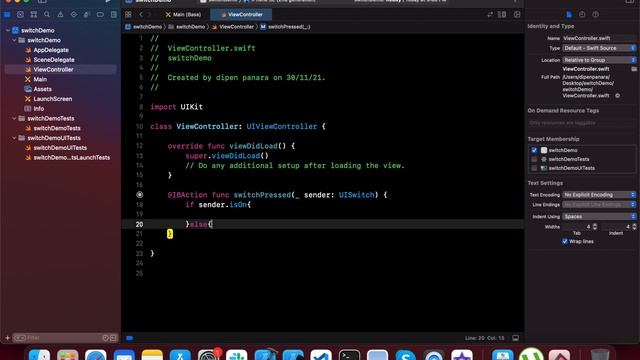
Task: Select SceneDelegate in the navigator
Action: [x=53, y=60]
